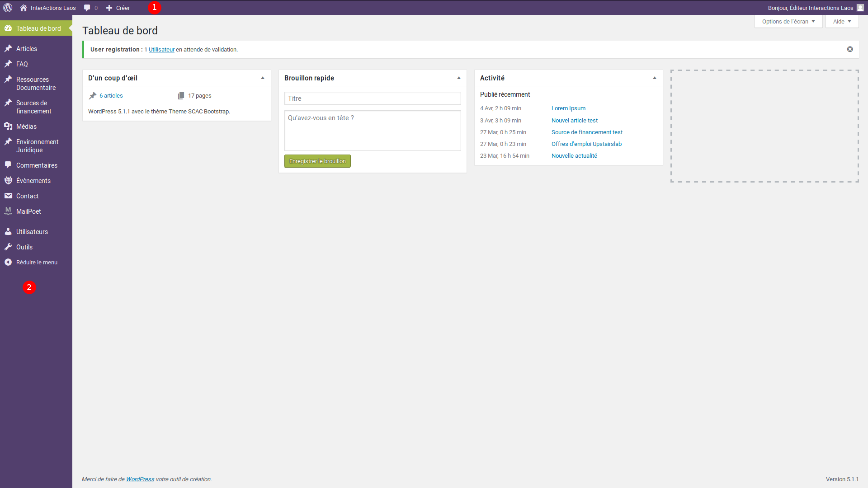Click the Contact envelope icon

[8, 196]
